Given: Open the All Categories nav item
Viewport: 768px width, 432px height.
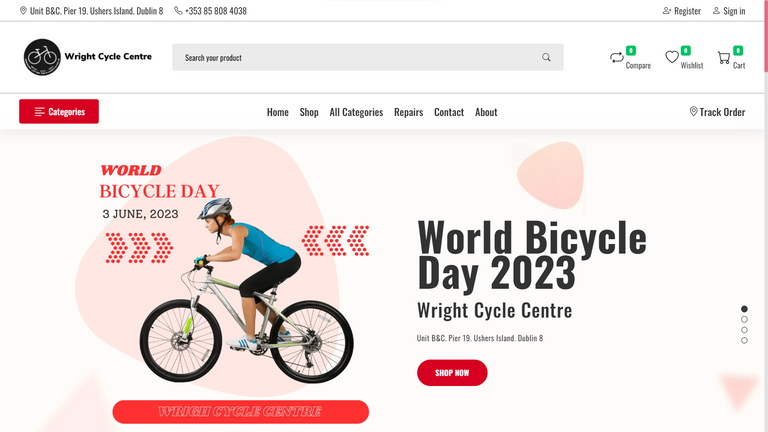Looking at the screenshot, I should pos(356,112).
